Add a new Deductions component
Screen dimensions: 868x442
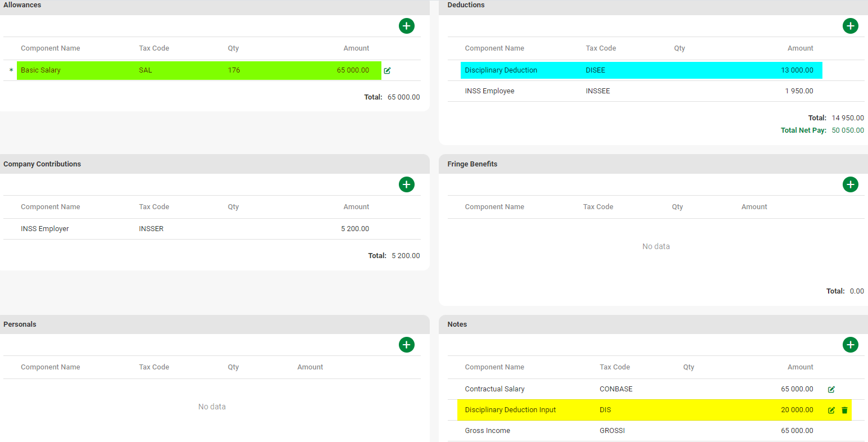pos(850,26)
